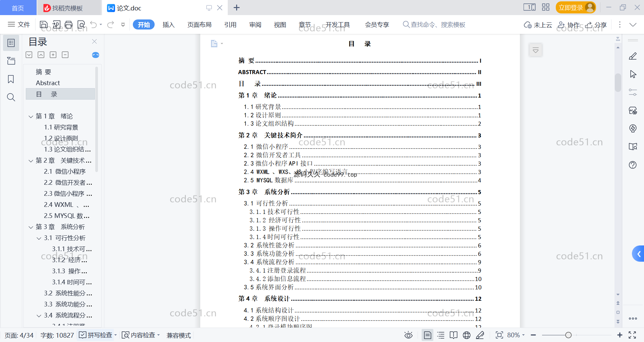This screenshot has width=644, height=342.
Task: Toggle writing mode pen icon in the status bar
Action: (x=480, y=335)
